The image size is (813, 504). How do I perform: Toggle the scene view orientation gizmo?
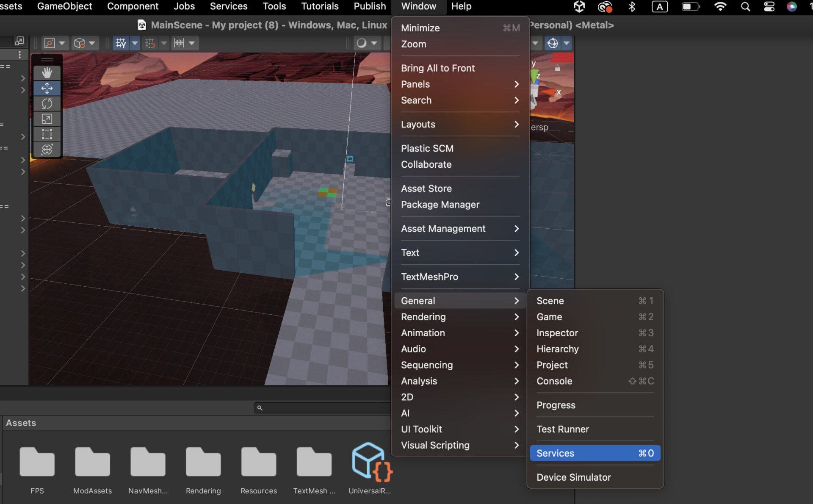[x=553, y=43]
